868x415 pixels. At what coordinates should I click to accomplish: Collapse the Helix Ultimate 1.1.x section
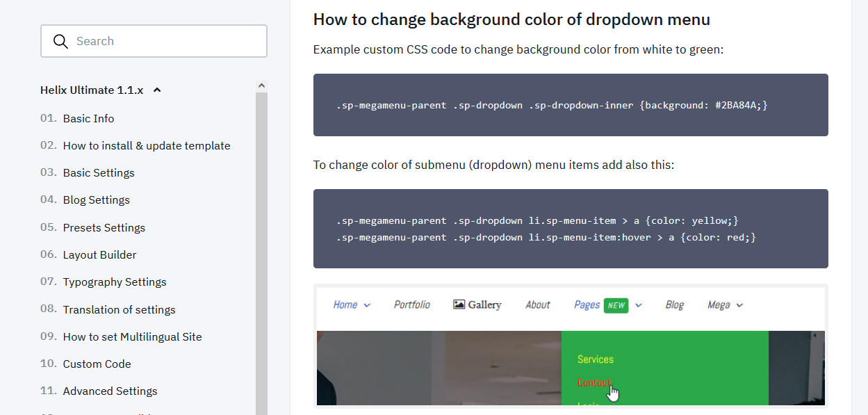tap(157, 90)
